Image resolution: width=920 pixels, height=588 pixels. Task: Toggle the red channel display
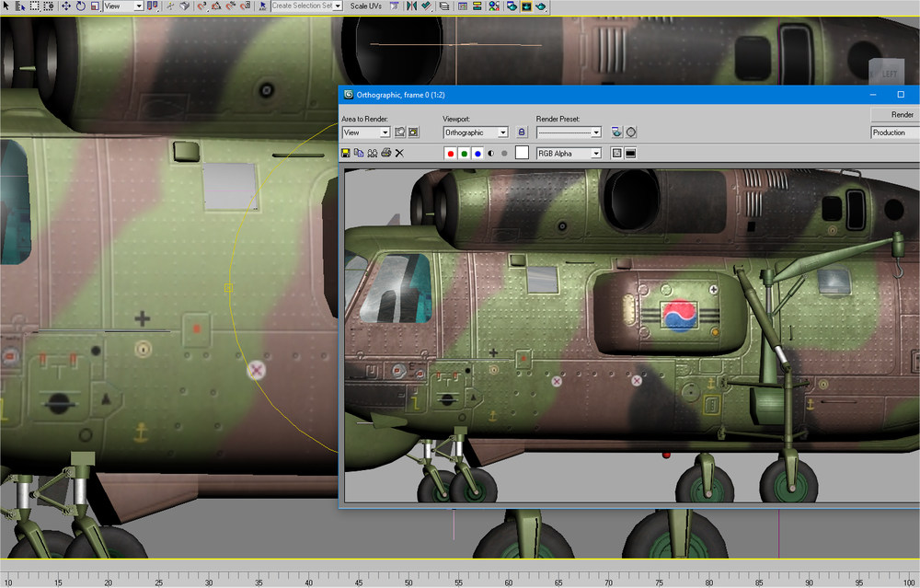pos(451,153)
